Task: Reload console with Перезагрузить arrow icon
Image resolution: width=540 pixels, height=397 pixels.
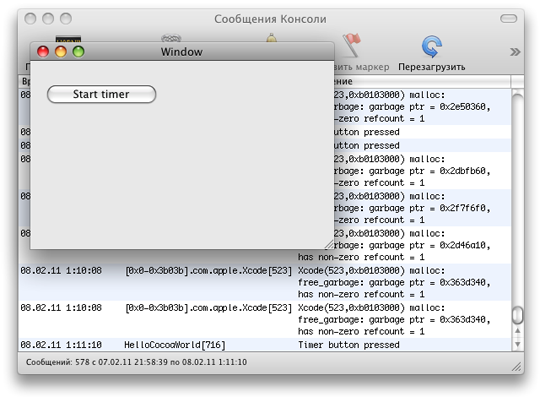Action: (x=432, y=46)
